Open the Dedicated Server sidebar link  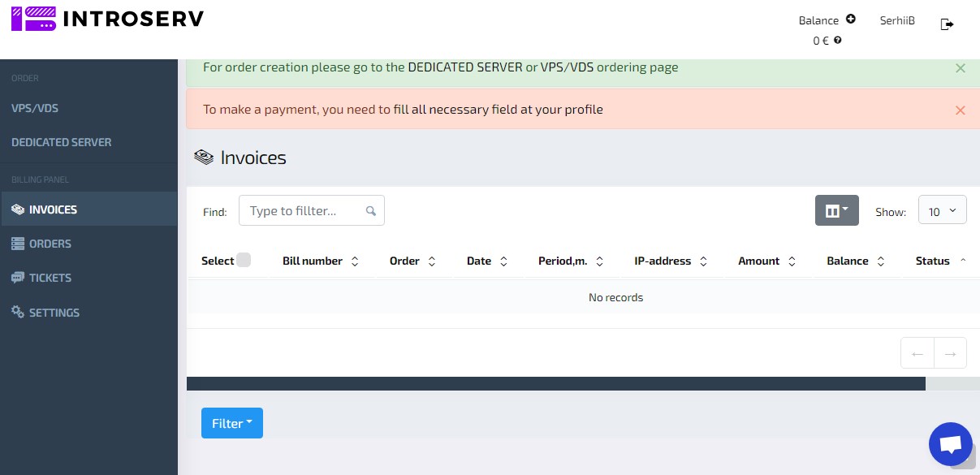click(62, 142)
